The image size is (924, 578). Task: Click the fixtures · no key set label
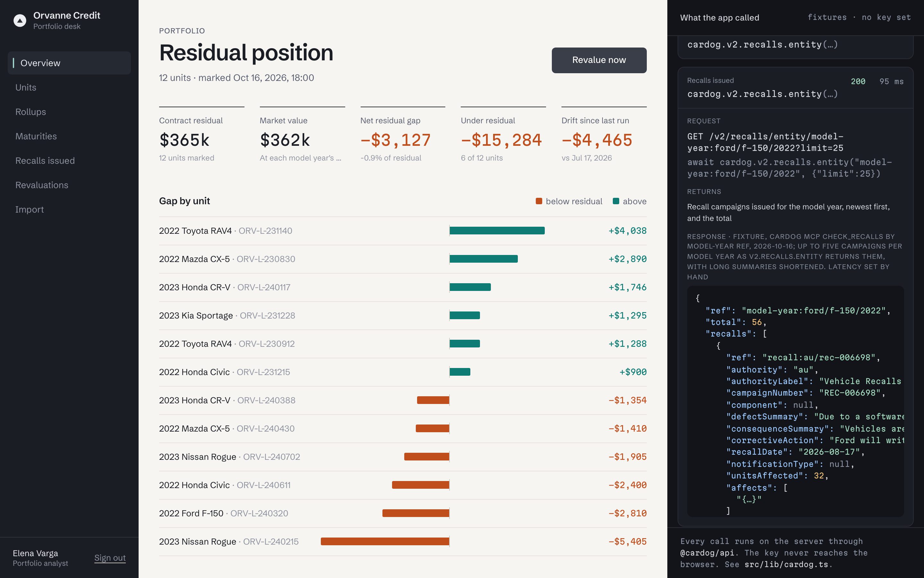click(x=859, y=17)
